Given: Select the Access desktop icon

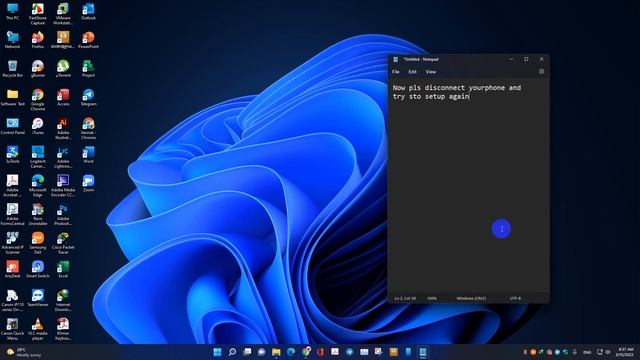Looking at the screenshot, I should click(x=63, y=97).
